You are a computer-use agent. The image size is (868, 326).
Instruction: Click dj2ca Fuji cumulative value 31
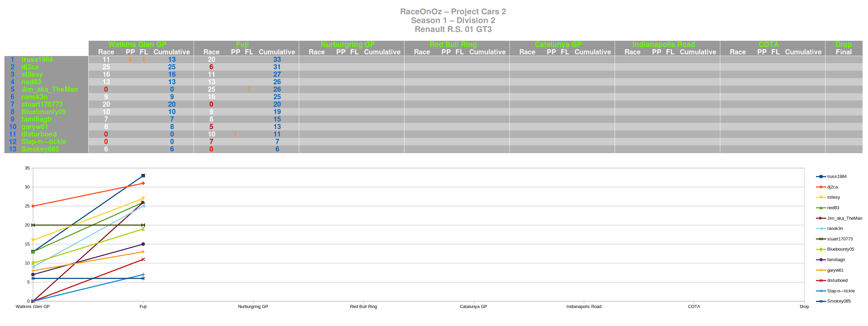(x=277, y=67)
